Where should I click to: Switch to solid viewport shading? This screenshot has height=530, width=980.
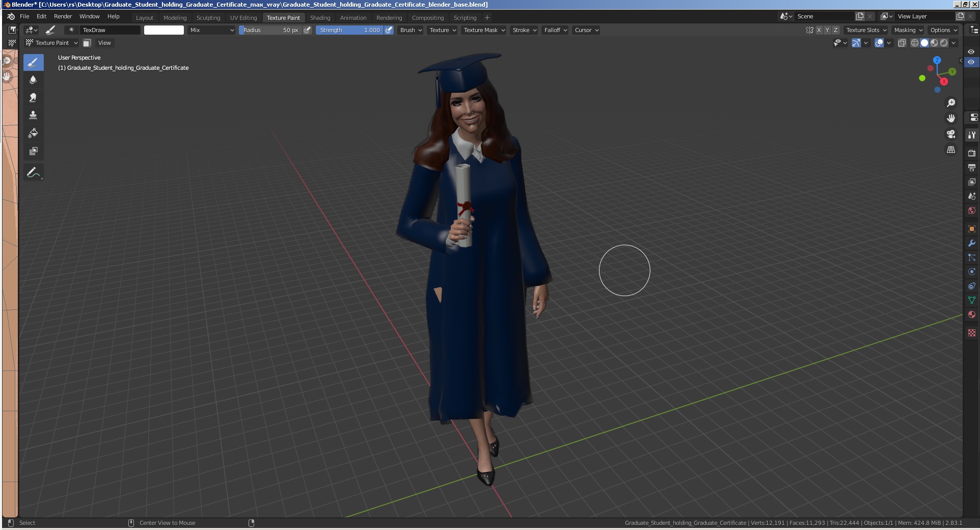click(924, 43)
